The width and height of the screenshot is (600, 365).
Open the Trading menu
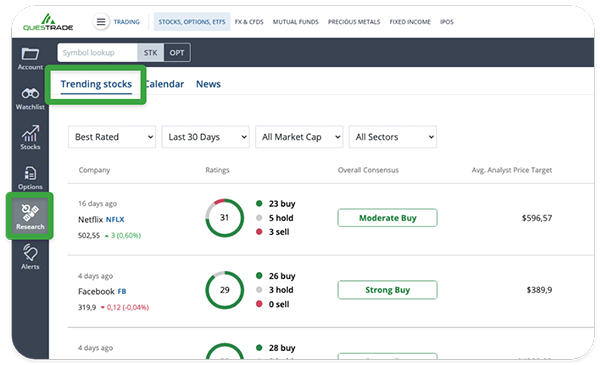(x=127, y=22)
